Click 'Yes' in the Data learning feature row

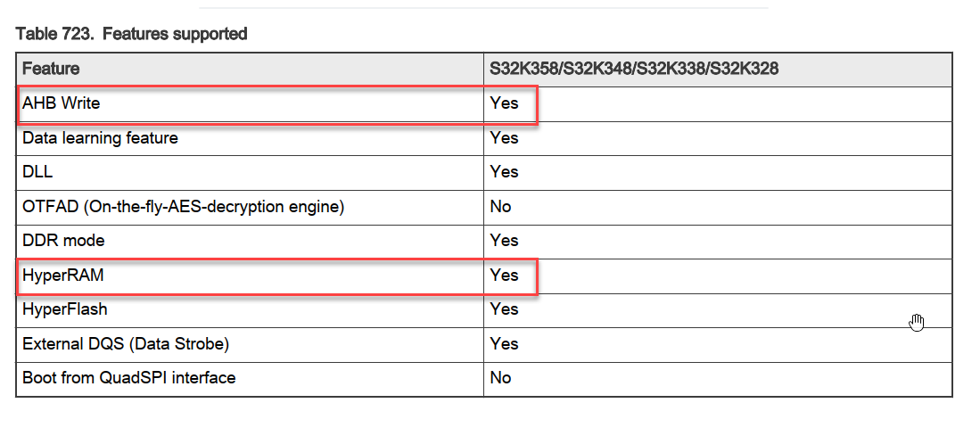tap(504, 138)
